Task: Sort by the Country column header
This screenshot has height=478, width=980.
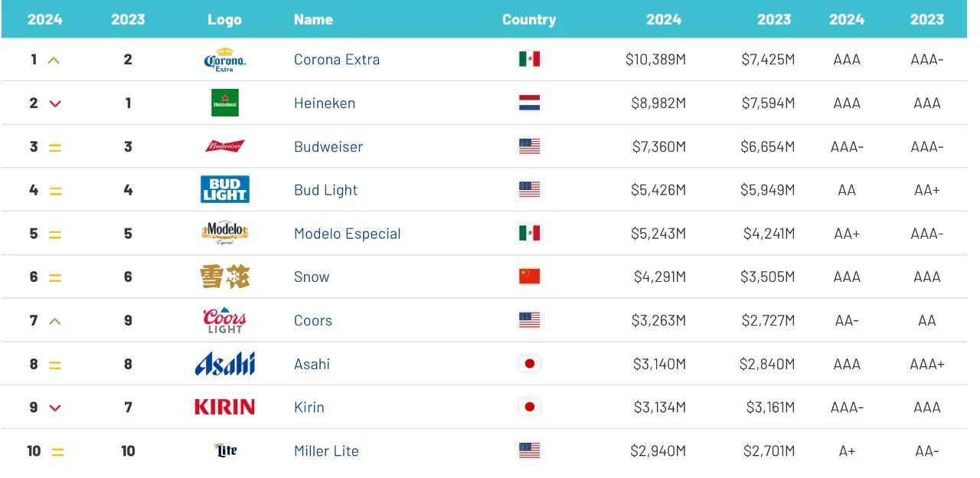Action: point(529,19)
